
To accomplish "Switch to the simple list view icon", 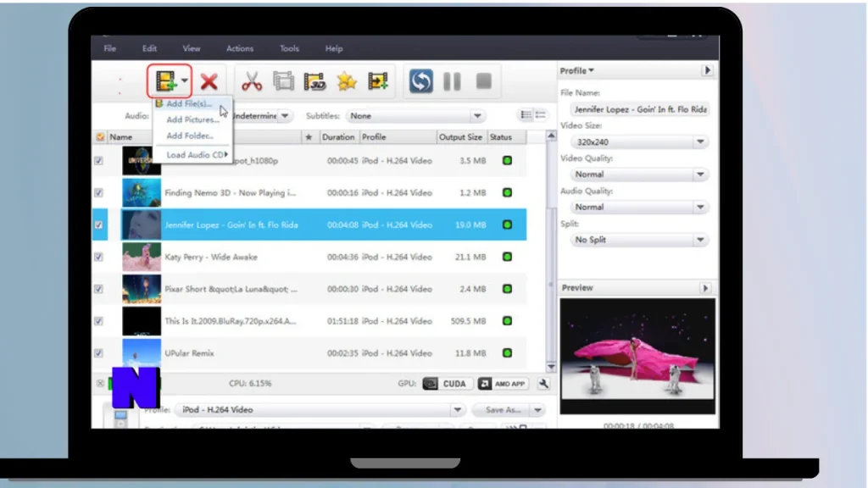I will 540,114.
